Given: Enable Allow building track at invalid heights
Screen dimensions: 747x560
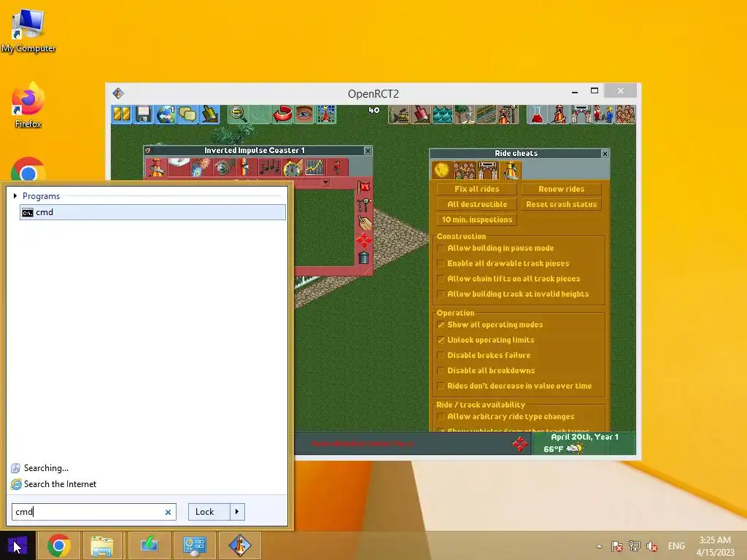Looking at the screenshot, I should point(441,294).
